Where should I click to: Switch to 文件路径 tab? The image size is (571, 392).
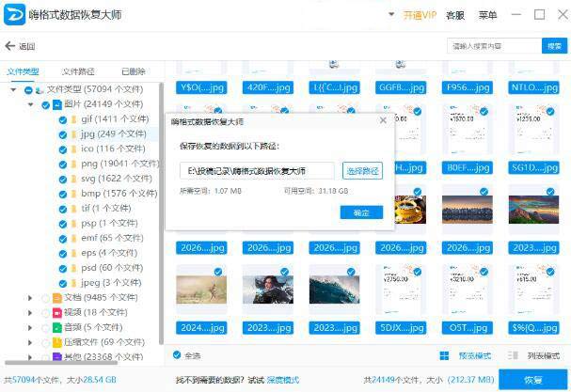click(x=78, y=71)
